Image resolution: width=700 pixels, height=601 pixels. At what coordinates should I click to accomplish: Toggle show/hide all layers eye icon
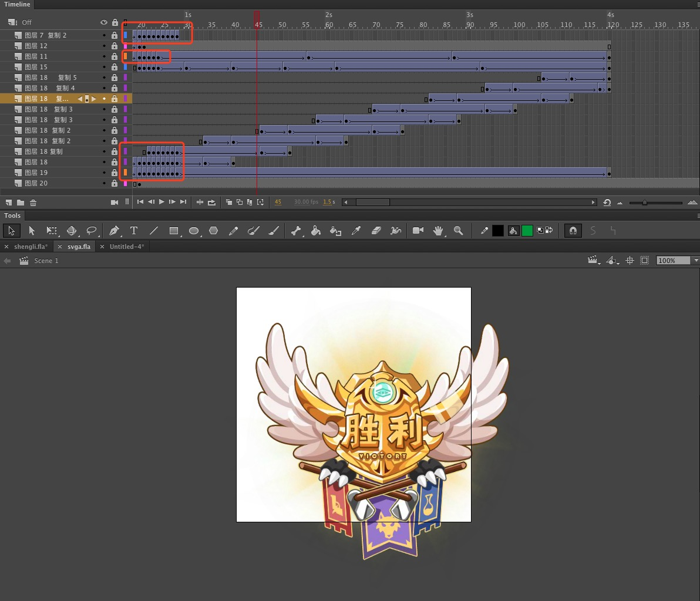click(103, 22)
